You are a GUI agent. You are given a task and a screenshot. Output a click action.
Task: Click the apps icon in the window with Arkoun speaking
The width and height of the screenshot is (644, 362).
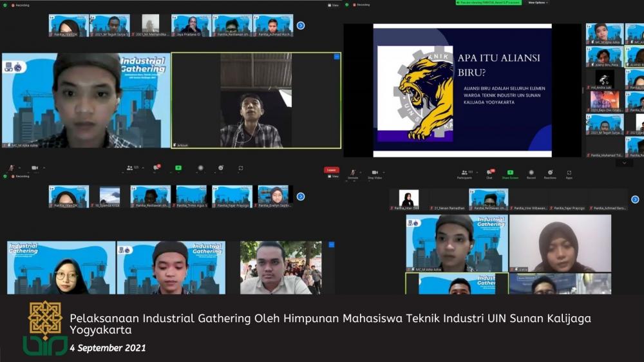tap(241, 167)
